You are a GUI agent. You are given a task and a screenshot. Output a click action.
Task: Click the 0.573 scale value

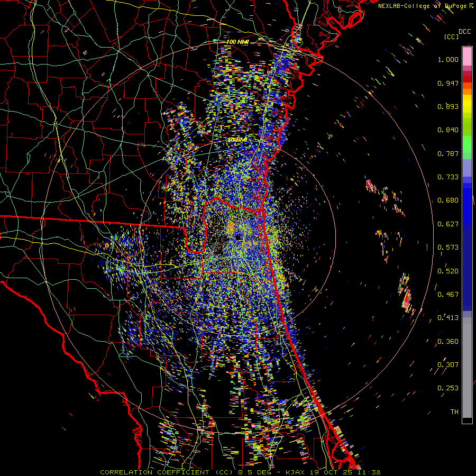448,248
